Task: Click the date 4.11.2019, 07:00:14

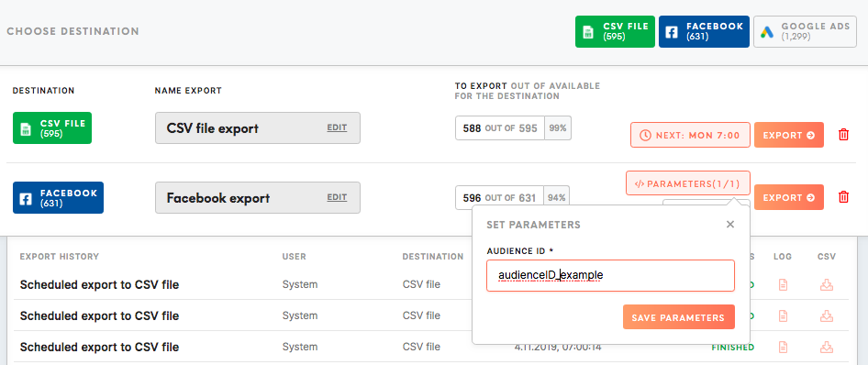Action: pos(558,348)
